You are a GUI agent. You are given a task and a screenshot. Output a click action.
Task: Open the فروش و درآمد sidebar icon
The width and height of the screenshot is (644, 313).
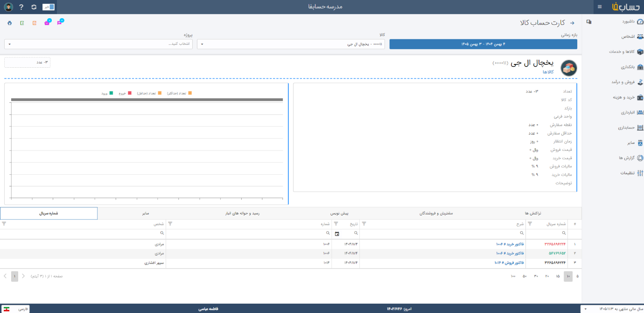(640, 82)
